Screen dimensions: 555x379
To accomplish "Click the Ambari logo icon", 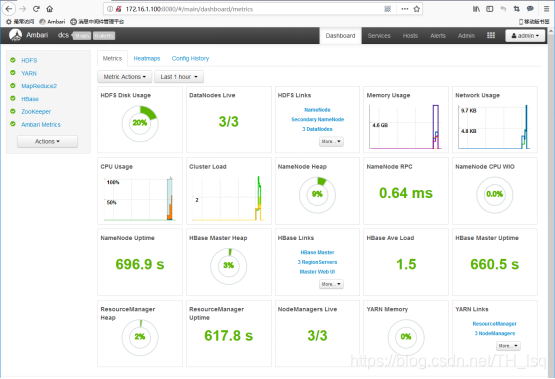I will click(15, 35).
